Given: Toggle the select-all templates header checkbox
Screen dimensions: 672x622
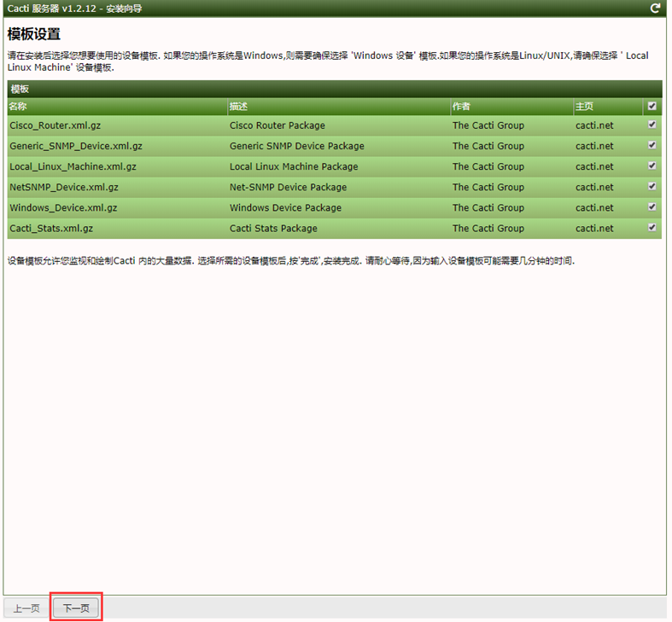Looking at the screenshot, I should (x=652, y=106).
